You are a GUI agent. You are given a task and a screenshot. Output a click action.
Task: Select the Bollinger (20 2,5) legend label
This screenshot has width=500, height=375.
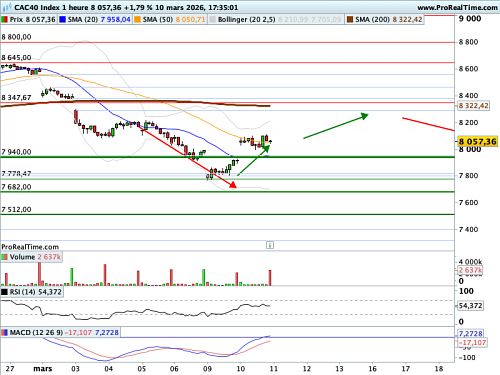pyautogui.click(x=246, y=20)
